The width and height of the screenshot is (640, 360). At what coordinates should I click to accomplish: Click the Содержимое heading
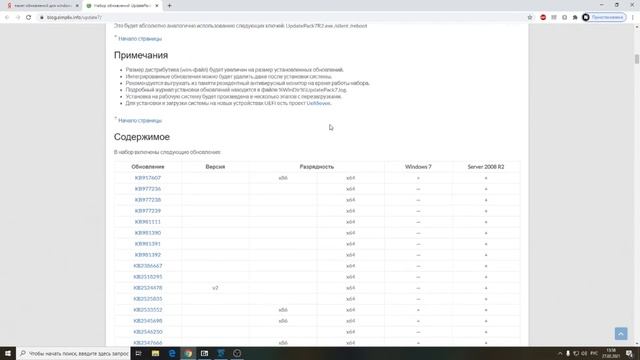142,137
